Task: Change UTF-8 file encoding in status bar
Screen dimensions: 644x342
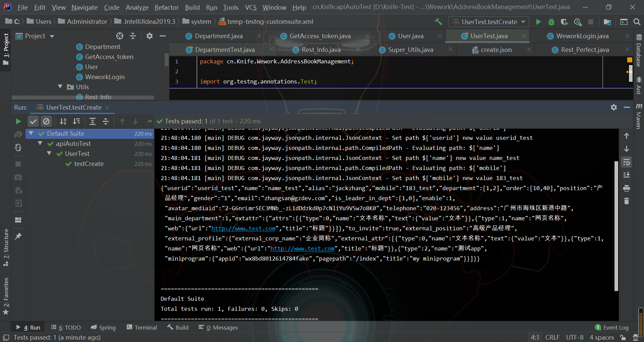Action: 575,337
